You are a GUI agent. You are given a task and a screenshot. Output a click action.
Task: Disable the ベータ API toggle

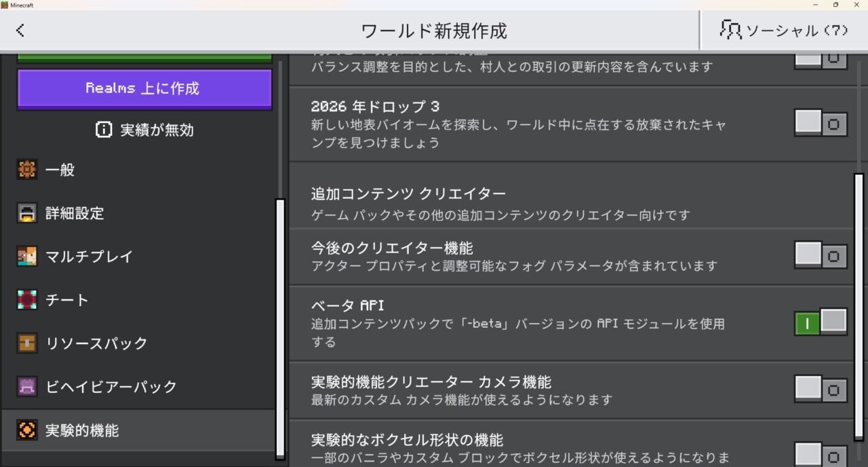[821, 322]
